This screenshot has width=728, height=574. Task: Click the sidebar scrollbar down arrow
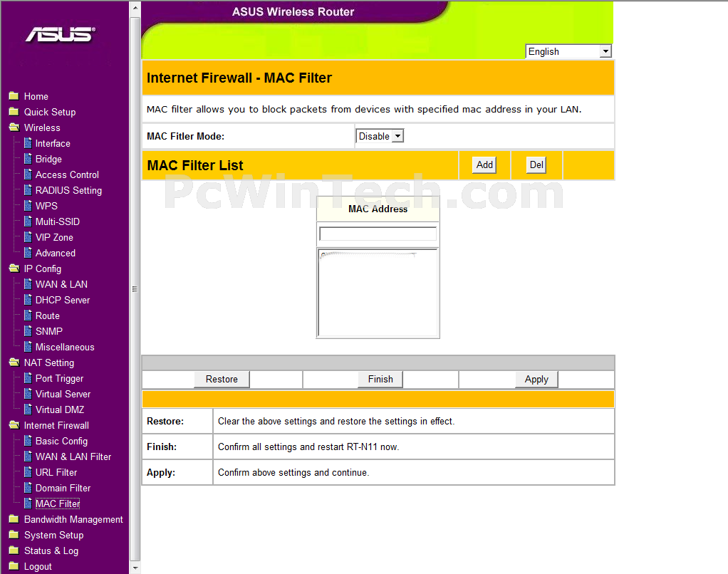135,568
